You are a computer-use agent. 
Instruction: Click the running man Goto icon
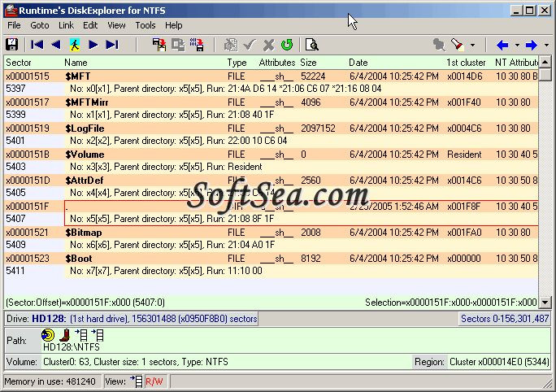(74, 45)
